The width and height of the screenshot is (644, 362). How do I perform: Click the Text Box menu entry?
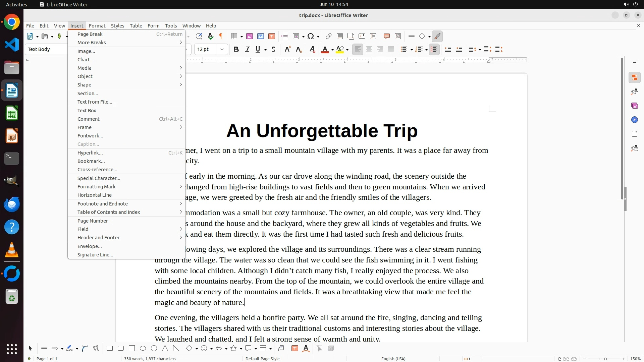(87, 110)
